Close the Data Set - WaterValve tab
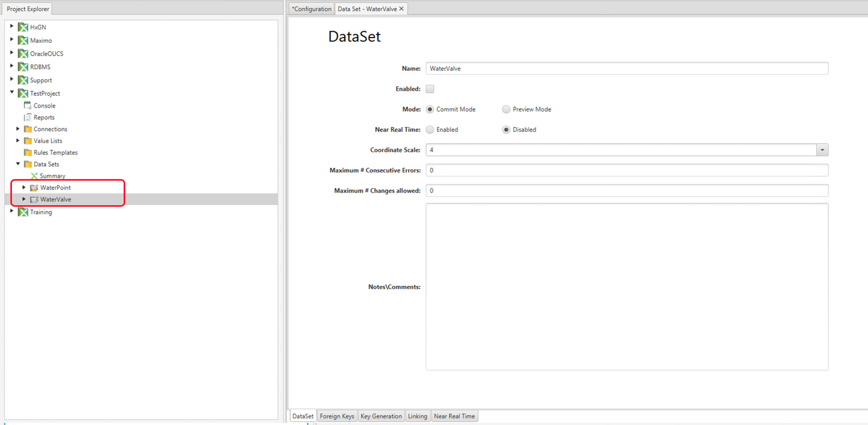The image size is (868, 425). [401, 9]
